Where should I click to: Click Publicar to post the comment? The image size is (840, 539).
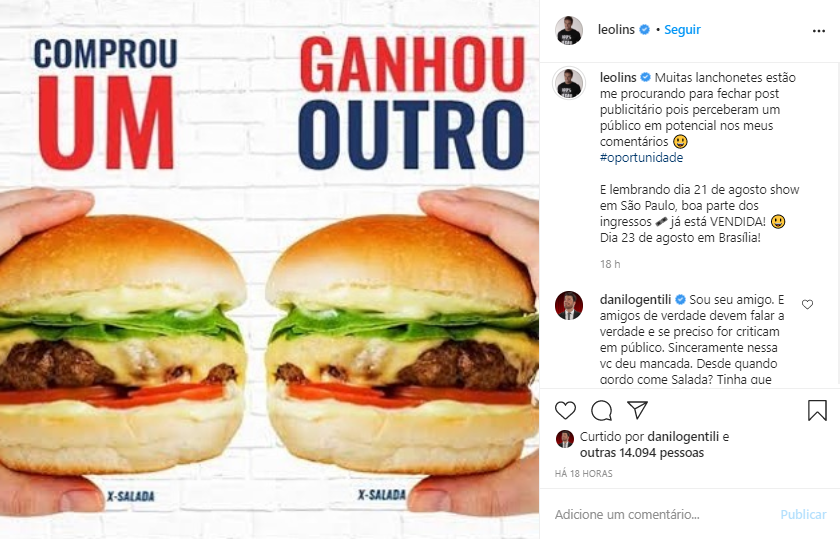[803, 514]
